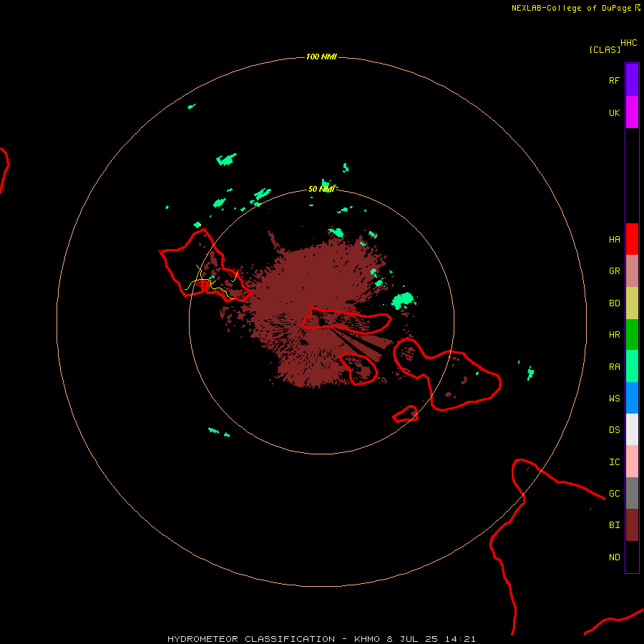The image size is (644, 644).
Task: Click the 'GC' legend label
Action: [614, 494]
